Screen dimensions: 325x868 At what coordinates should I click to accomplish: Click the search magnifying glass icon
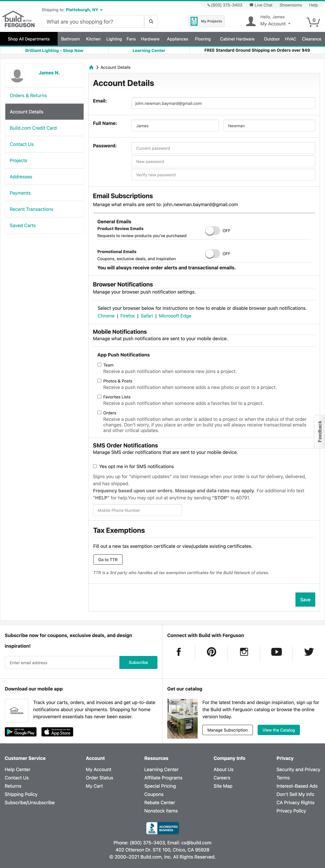(151, 21)
